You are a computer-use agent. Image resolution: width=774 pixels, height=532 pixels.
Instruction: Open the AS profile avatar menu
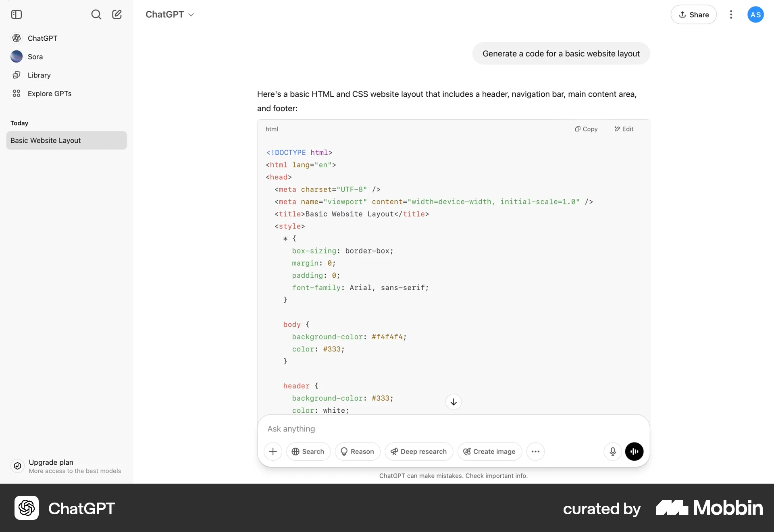click(x=755, y=15)
